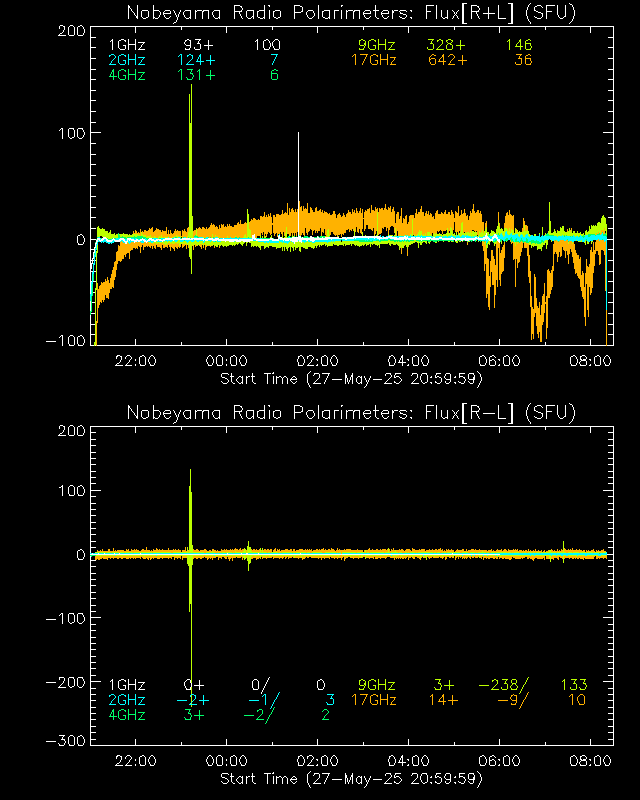Select the 4GHz legend label in R+L plot
The height and width of the screenshot is (800, 640).
(x=127, y=75)
